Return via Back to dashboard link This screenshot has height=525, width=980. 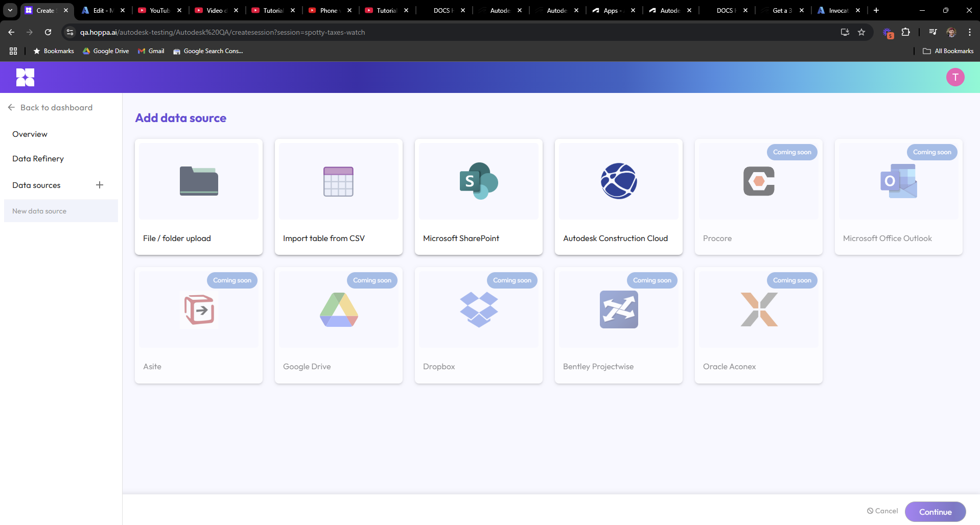tap(50, 107)
